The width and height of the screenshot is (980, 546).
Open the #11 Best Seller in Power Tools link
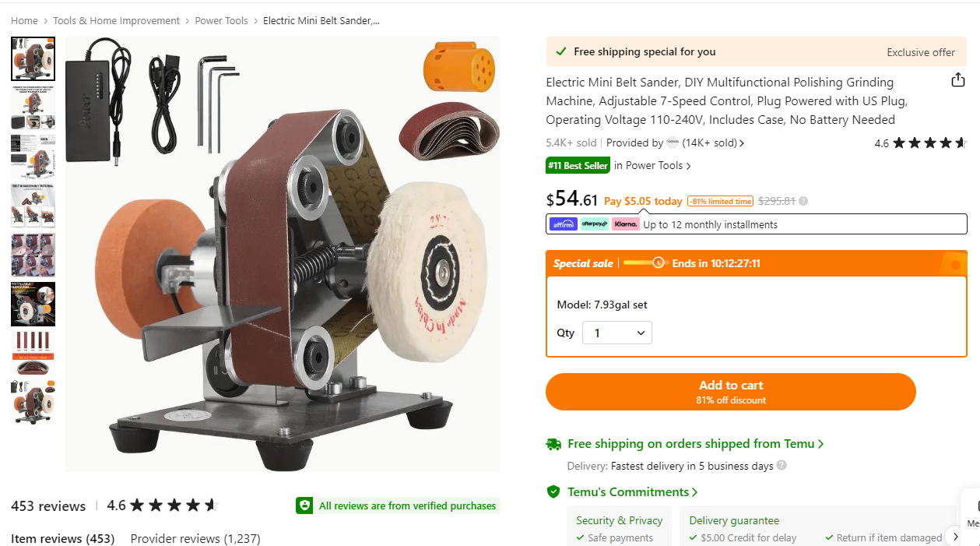[x=618, y=165]
